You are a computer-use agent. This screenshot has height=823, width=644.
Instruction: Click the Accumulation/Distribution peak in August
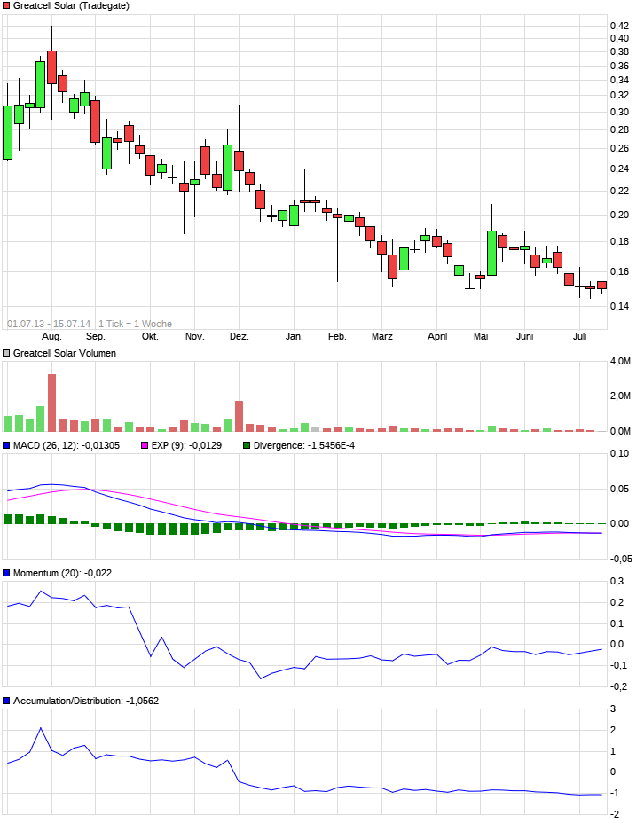[41, 728]
